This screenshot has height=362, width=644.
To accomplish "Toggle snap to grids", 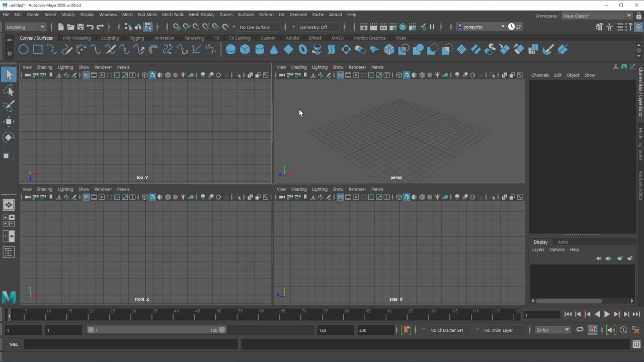I will point(177,27).
